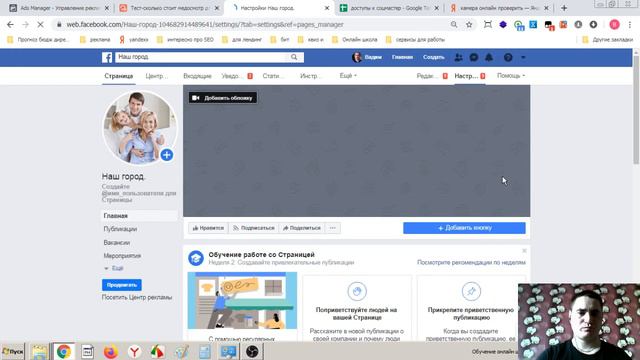Open the yandex bookmark

(x=134, y=40)
